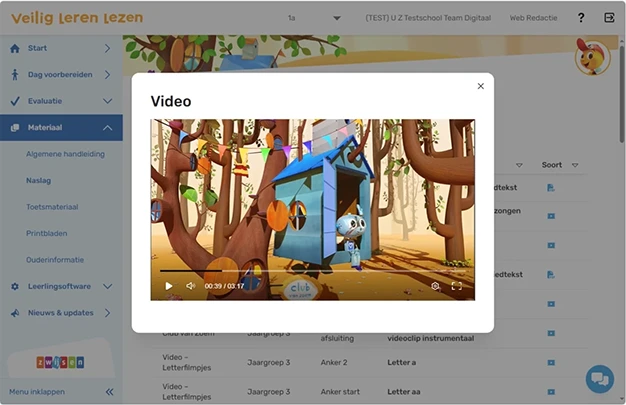Click the logout icon in header
The width and height of the screenshot is (626, 405).
click(609, 18)
